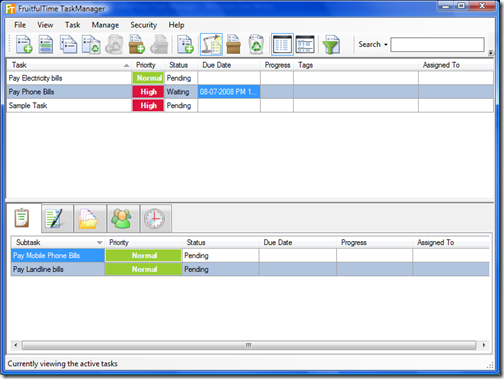This screenshot has height=379, width=504.
Task: Open the Attachments folder tab
Action: click(x=90, y=219)
